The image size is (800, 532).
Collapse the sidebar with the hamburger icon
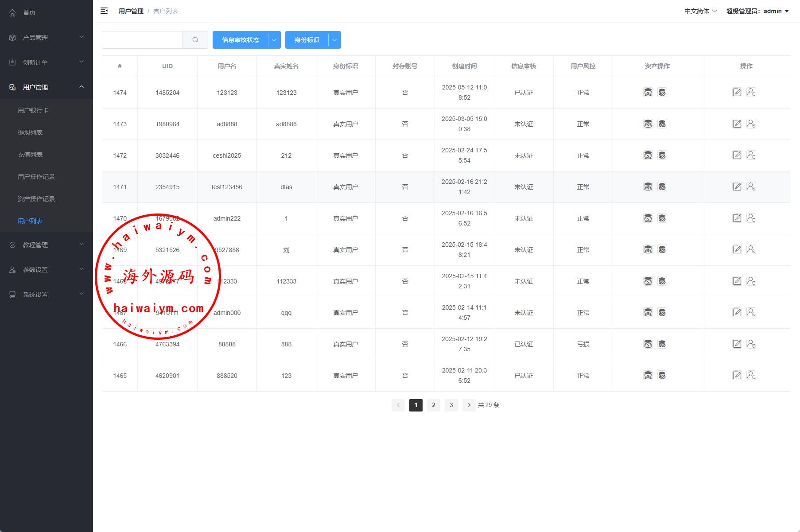point(104,11)
